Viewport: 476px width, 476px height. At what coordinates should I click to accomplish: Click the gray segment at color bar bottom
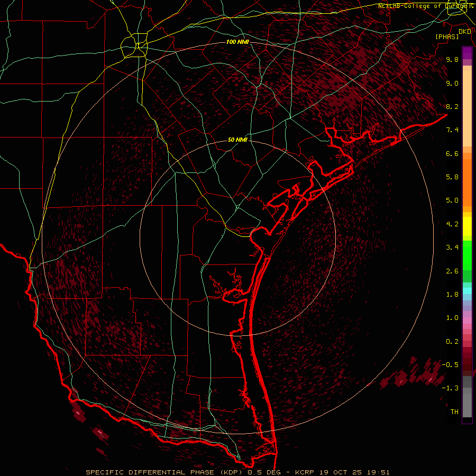(467, 405)
